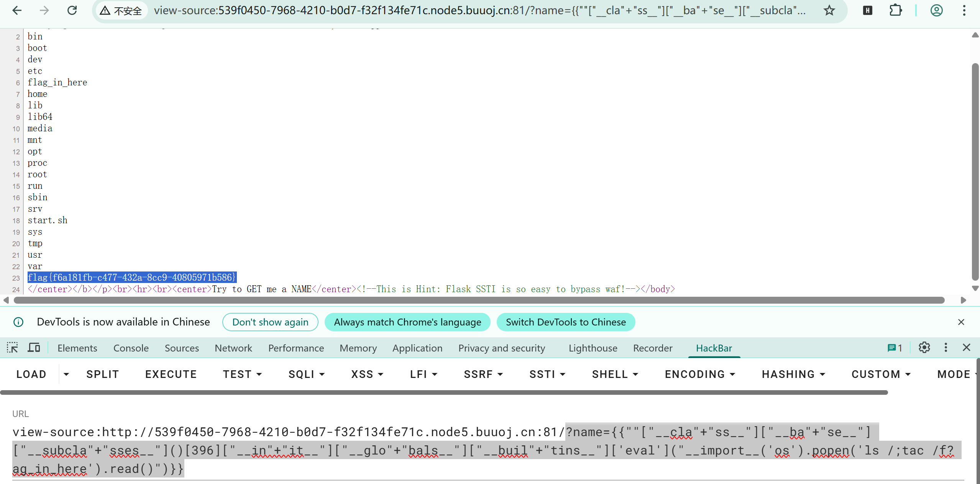Open DevTools settings gear

(924, 348)
